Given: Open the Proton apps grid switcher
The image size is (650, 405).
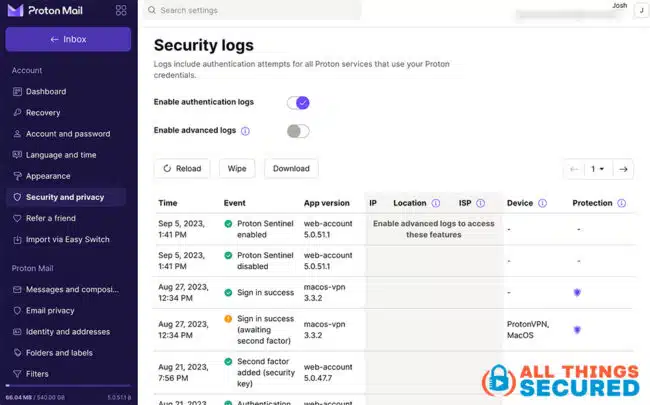Looking at the screenshot, I should coord(121,10).
